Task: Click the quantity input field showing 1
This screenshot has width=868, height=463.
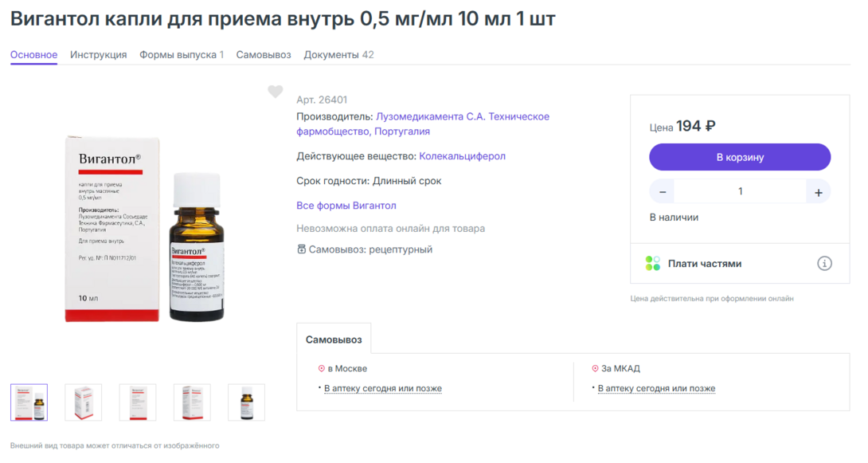Action: (740, 191)
